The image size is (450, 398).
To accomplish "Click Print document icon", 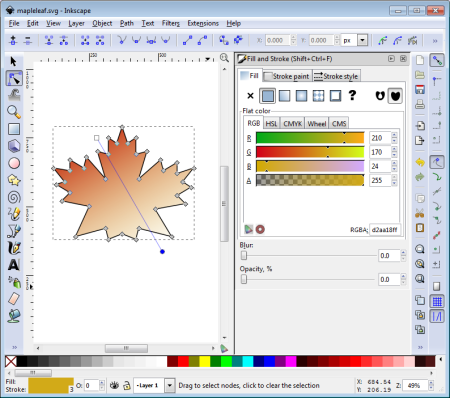I will click(420, 104).
